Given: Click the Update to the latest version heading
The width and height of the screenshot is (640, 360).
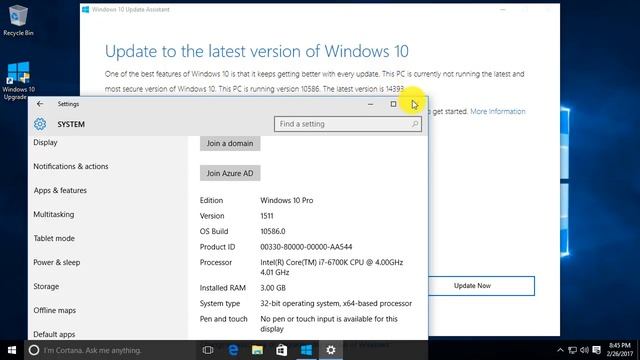Looking at the screenshot, I should coord(257,51).
